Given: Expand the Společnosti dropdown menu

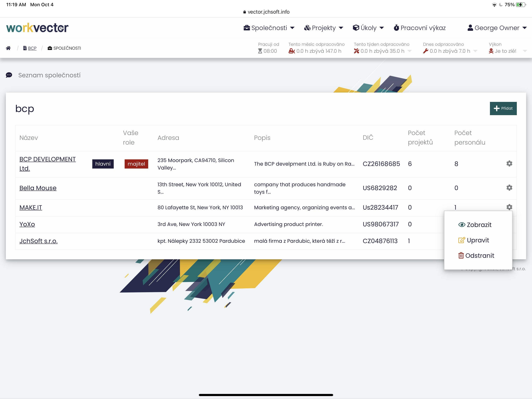Looking at the screenshot, I should (269, 28).
